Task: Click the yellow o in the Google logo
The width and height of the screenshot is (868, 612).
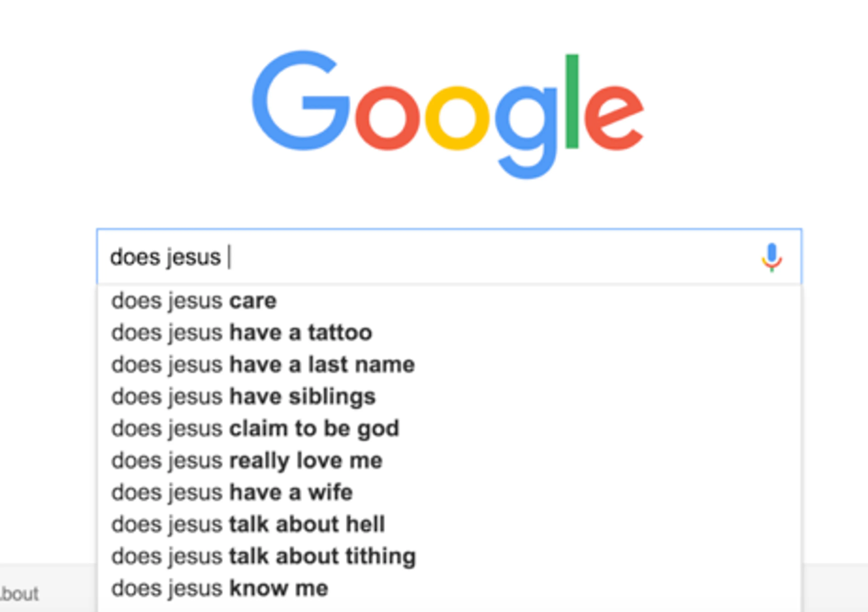Action: pos(457,118)
